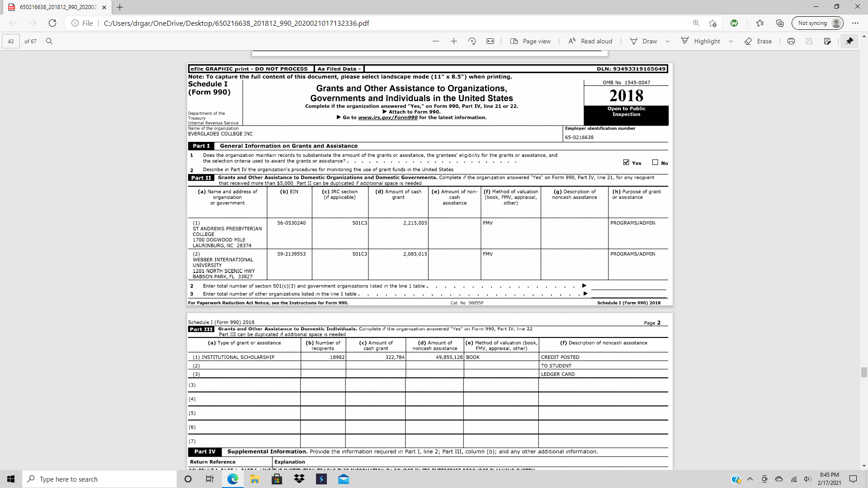The width and height of the screenshot is (868, 488).
Task: Open the site information icon
Action: click(75, 23)
